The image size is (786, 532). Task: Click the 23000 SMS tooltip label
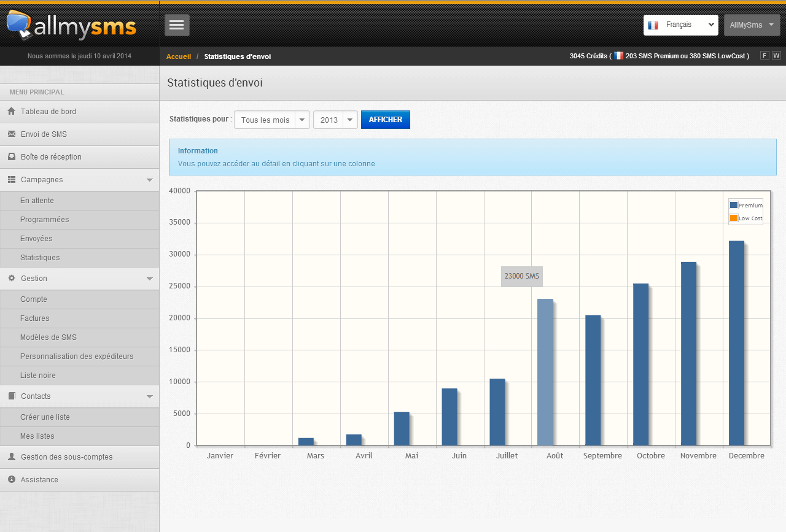coord(522,276)
